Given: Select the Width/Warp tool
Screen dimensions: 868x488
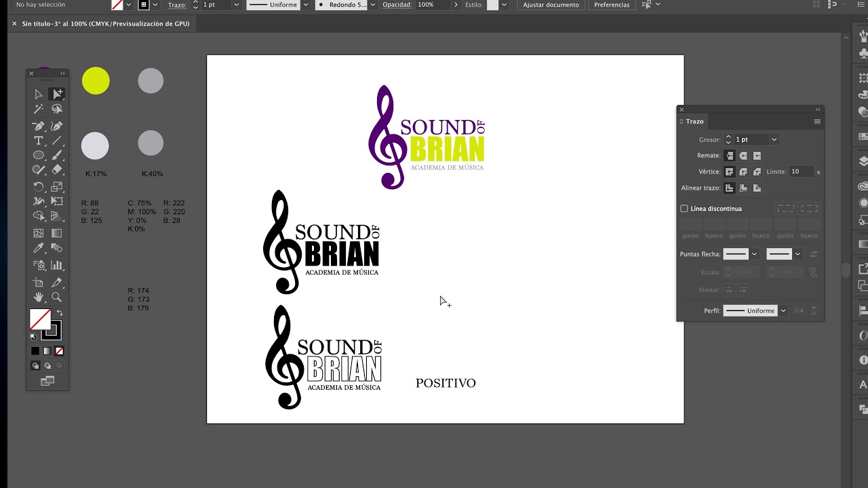Looking at the screenshot, I should [39, 201].
